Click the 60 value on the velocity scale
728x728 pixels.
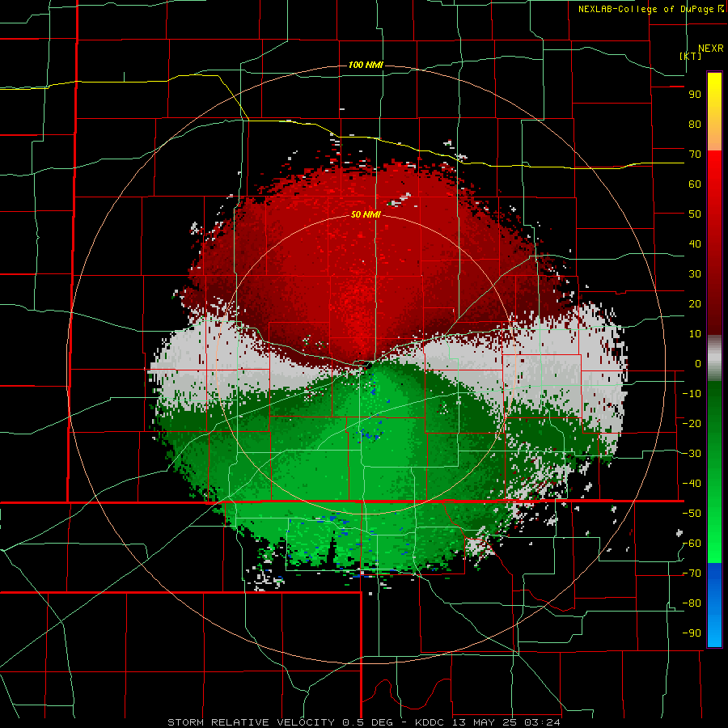(x=695, y=184)
